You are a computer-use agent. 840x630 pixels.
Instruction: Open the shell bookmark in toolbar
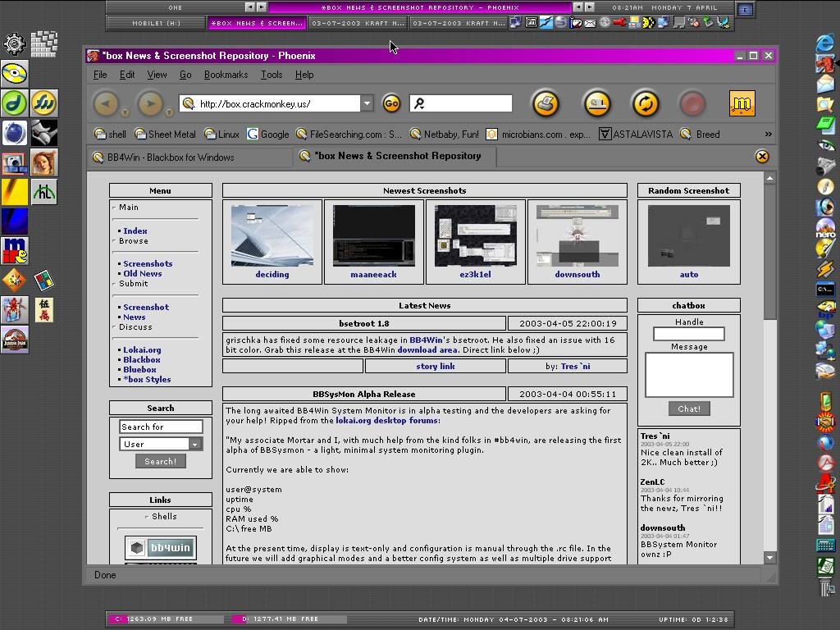click(110, 134)
